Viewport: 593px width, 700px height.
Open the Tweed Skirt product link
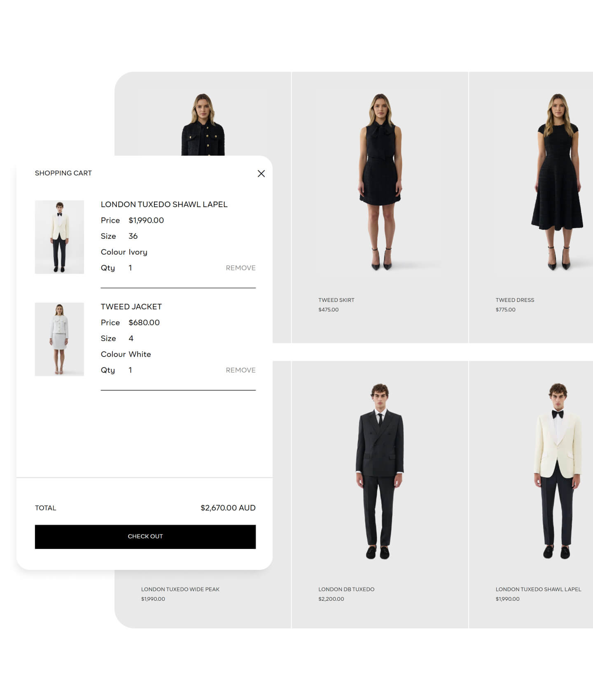[x=336, y=300]
